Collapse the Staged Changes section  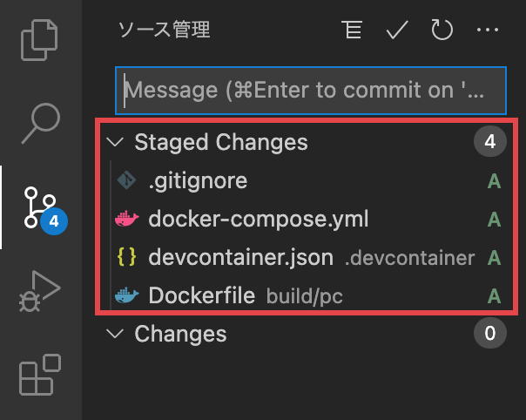pos(114,142)
